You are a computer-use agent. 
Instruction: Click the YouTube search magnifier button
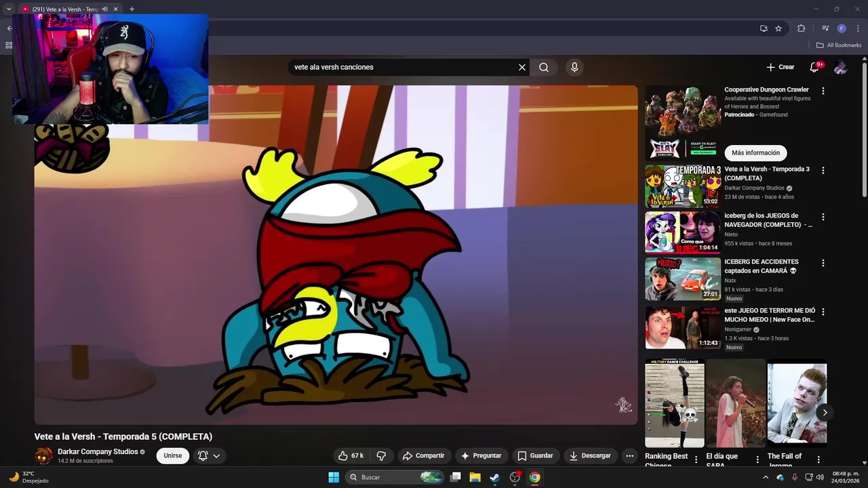pos(544,67)
